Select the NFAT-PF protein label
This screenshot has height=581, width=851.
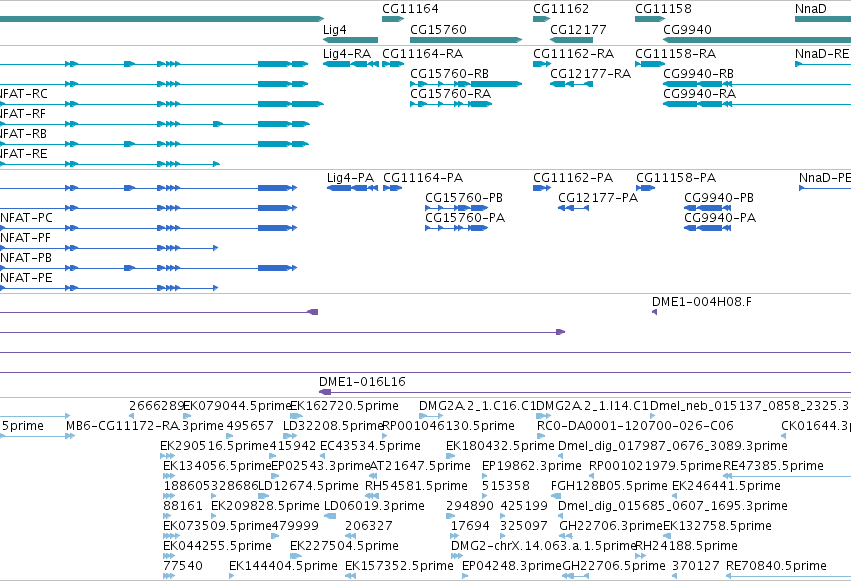25,238
